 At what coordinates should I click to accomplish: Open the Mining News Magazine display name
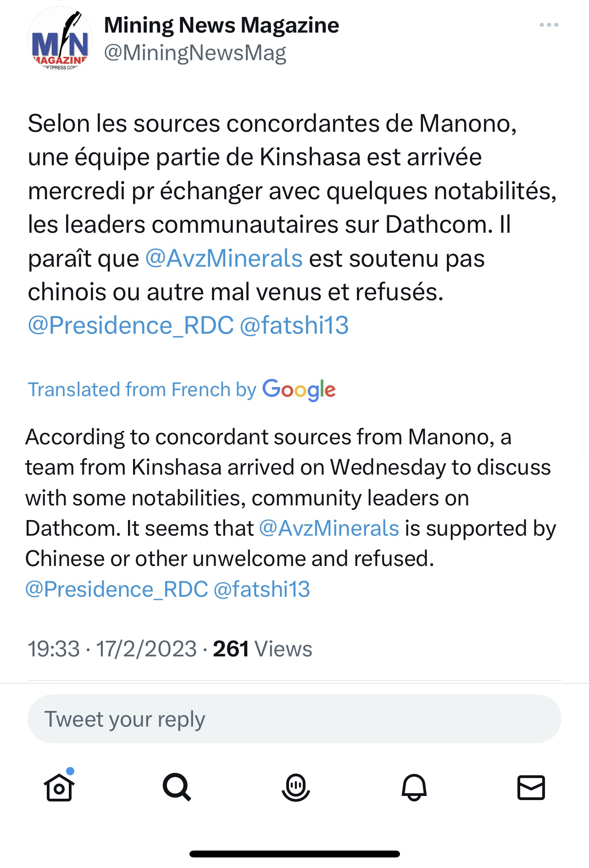click(x=222, y=25)
